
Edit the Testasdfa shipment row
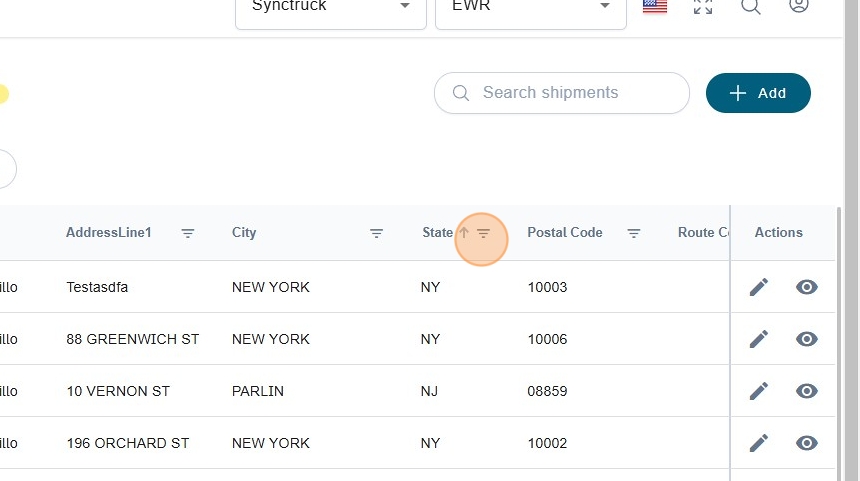759,287
